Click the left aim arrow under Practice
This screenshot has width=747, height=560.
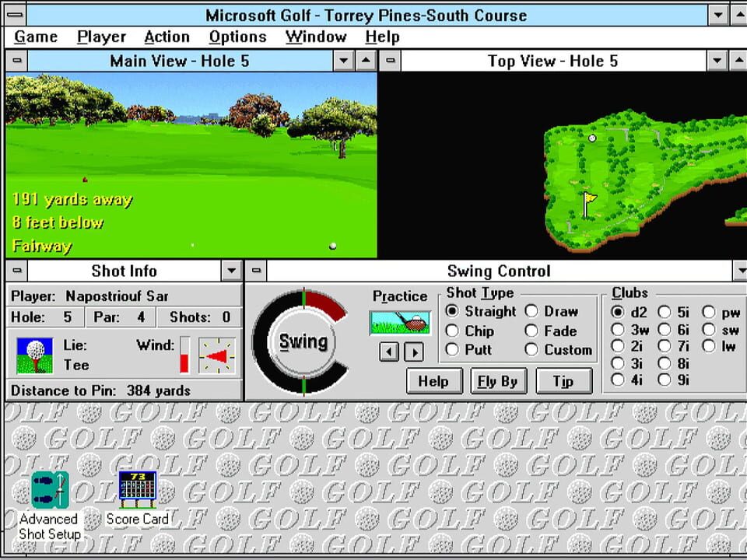pyautogui.click(x=389, y=352)
